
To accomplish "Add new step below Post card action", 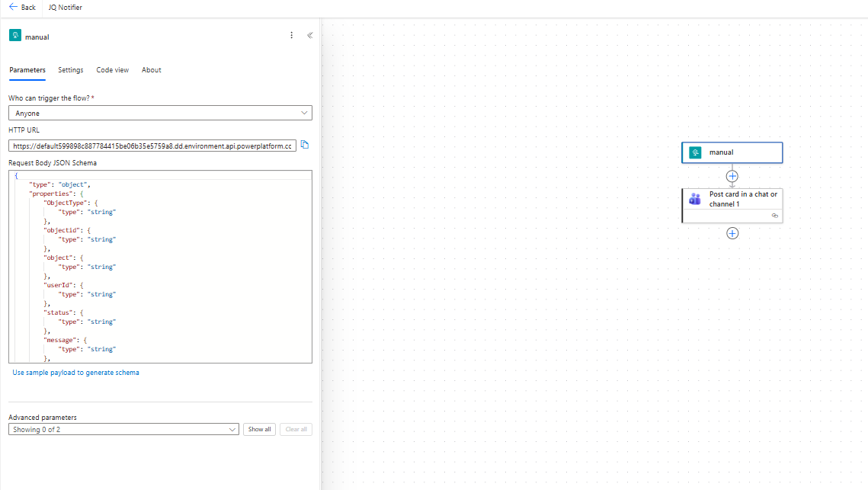I will pos(732,234).
